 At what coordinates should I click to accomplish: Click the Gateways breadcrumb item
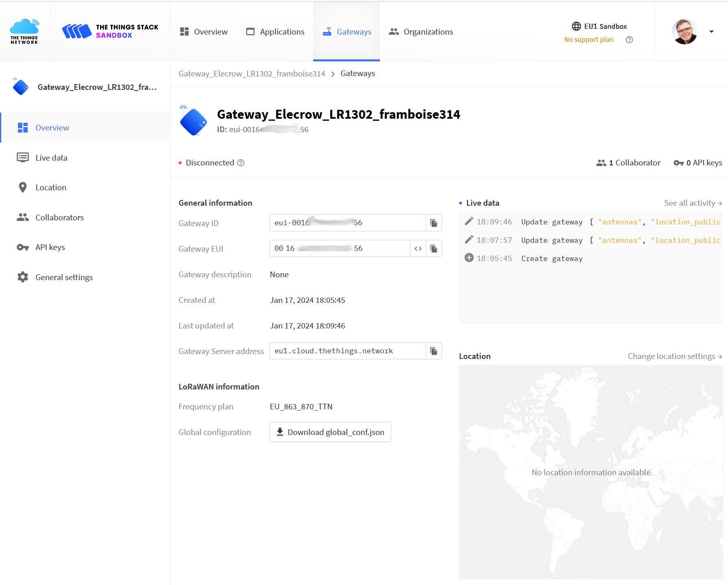[358, 74]
